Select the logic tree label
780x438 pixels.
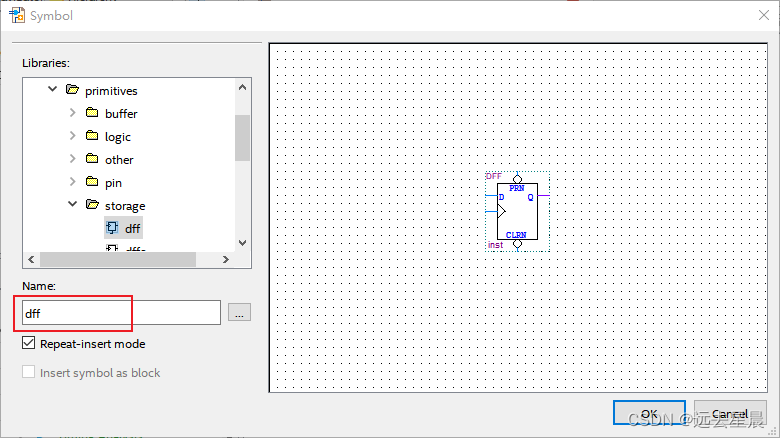(118, 137)
